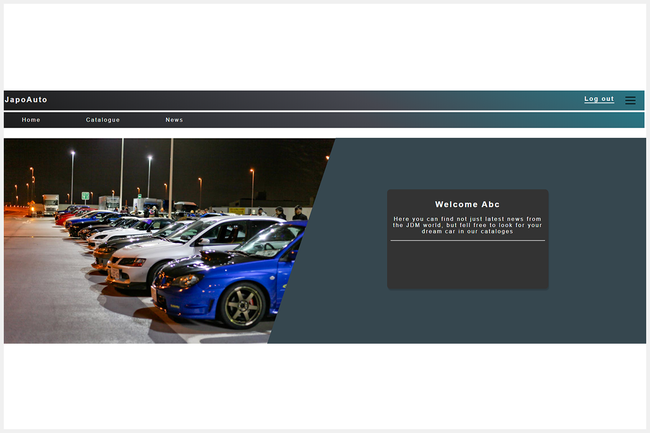Viewport: 650px width, 433px height.
Task: Select the News menu item
Action: coord(174,120)
